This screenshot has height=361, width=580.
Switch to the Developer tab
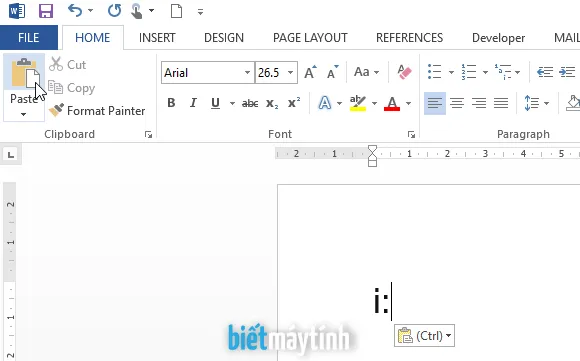[498, 37]
